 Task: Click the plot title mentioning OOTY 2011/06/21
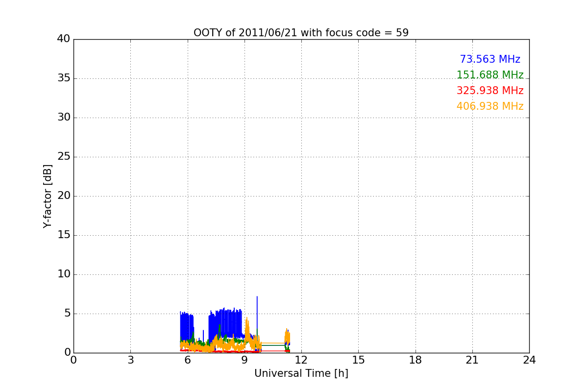pyautogui.click(x=301, y=33)
